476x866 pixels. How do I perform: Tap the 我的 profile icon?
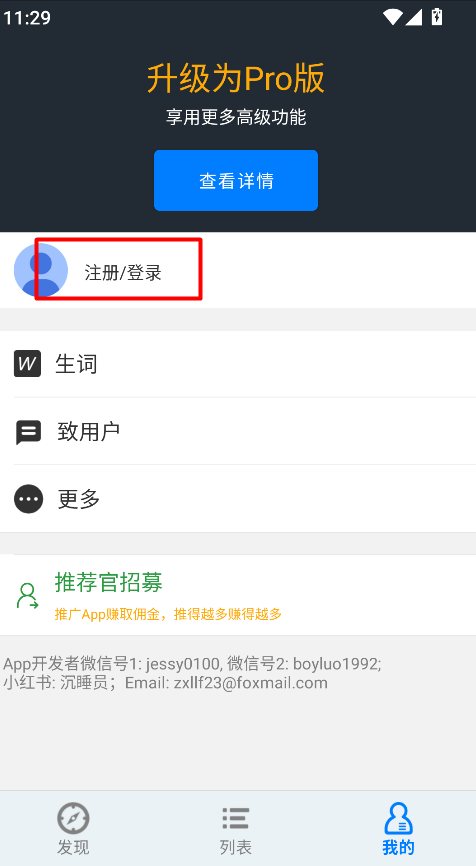[398, 818]
